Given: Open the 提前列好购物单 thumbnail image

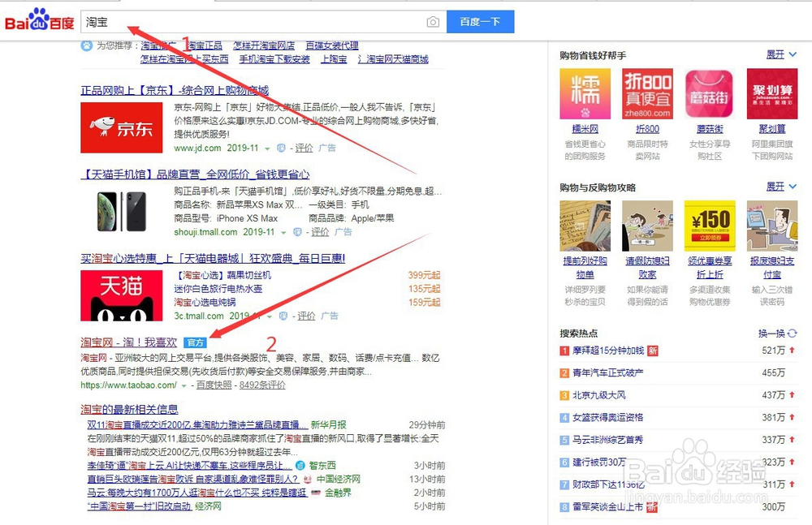Looking at the screenshot, I should pos(585,226).
